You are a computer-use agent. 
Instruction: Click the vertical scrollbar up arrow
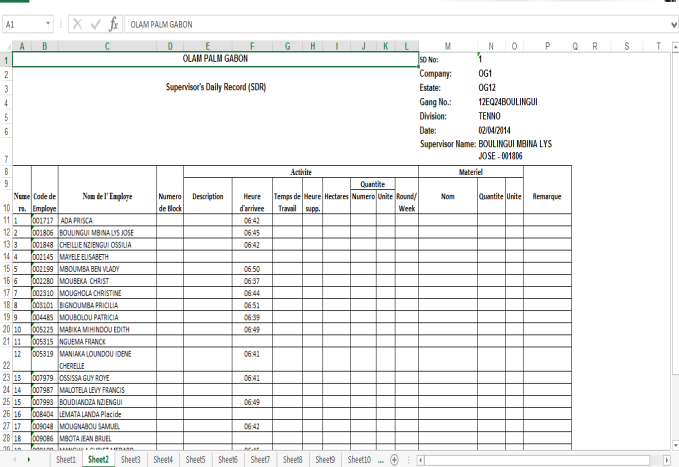coord(673,46)
